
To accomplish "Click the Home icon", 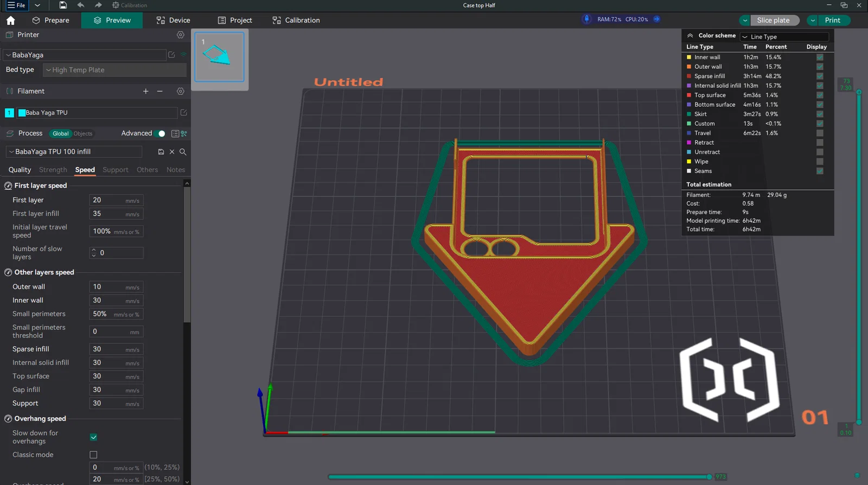I will pos(10,21).
